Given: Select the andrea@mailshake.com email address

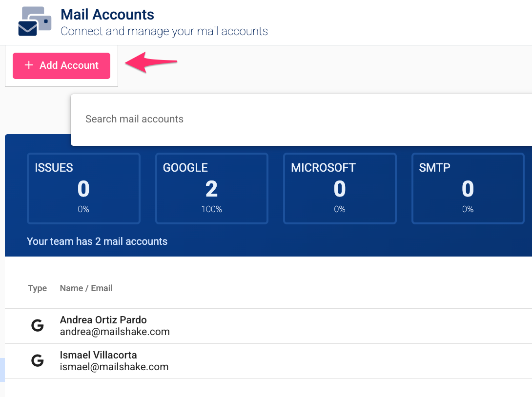Looking at the screenshot, I should click(x=115, y=332).
